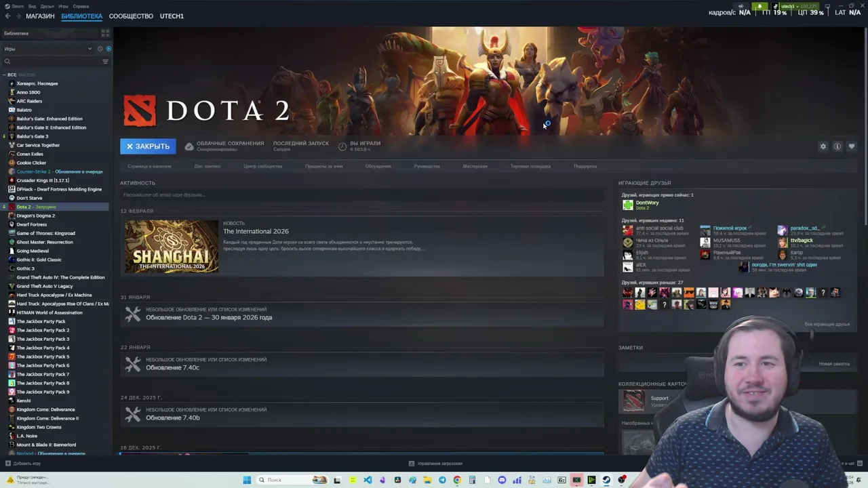Open the Торговая площадка link

(530, 166)
